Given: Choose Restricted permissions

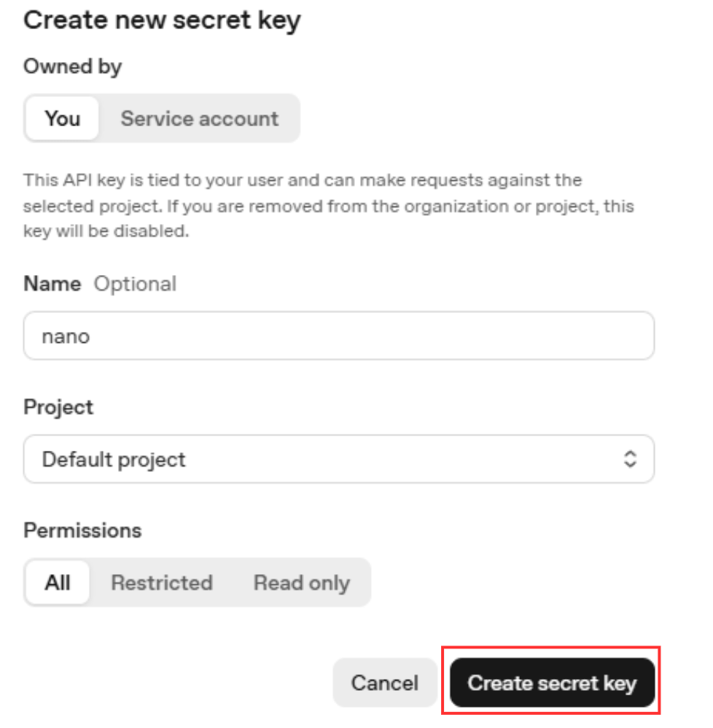Looking at the screenshot, I should pyautogui.click(x=161, y=583).
